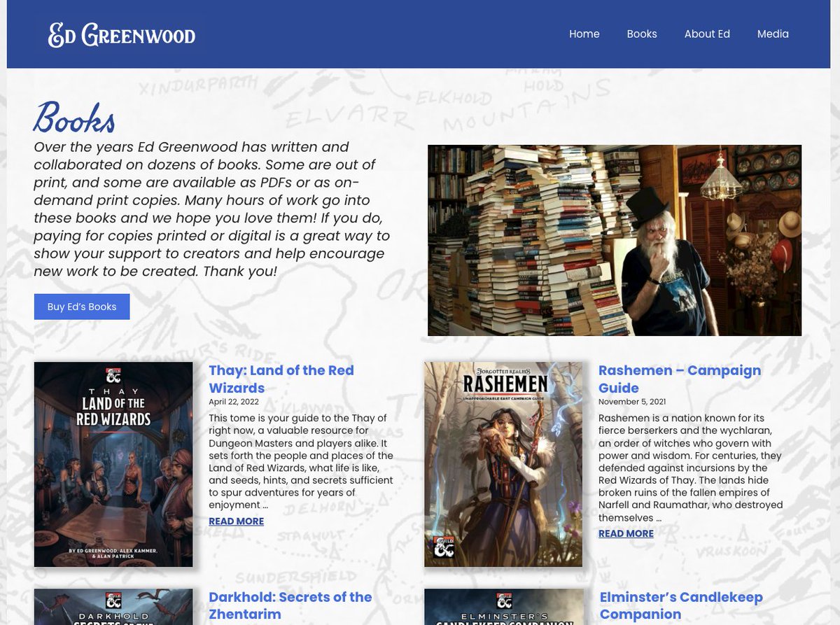
Task: Open the Home menu item
Action: [x=584, y=34]
